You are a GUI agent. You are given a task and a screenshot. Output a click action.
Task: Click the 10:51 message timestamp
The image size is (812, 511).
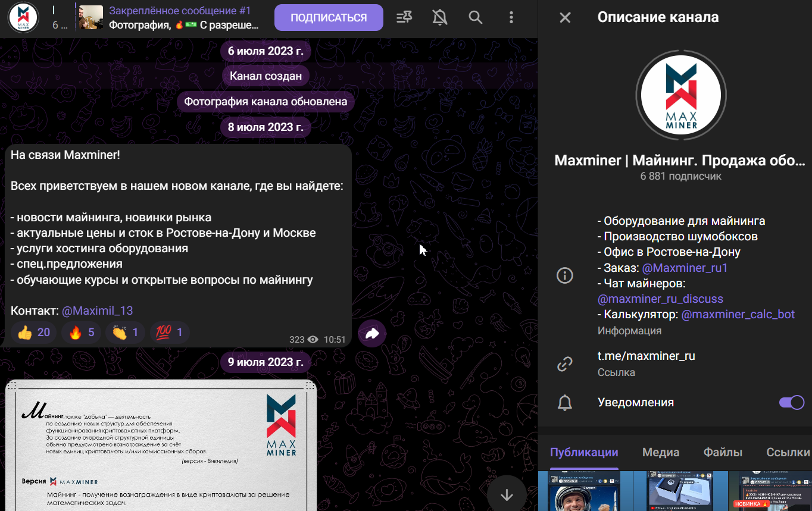335,340
